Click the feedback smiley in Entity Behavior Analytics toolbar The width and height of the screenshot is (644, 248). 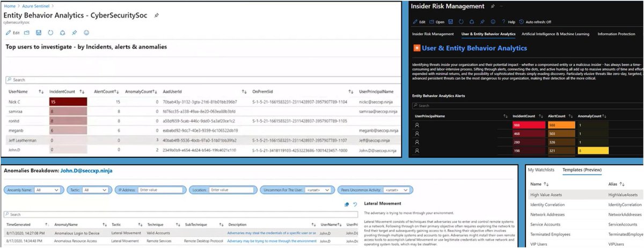click(x=86, y=33)
